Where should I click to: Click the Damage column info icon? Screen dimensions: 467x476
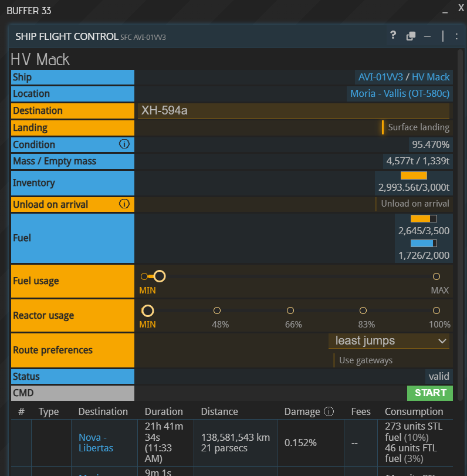coord(329,411)
